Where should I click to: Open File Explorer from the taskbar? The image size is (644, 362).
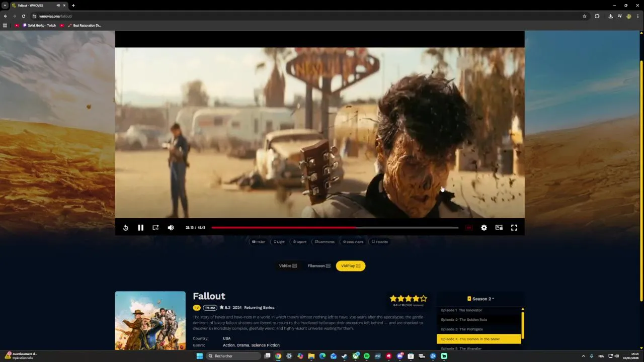(311, 356)
